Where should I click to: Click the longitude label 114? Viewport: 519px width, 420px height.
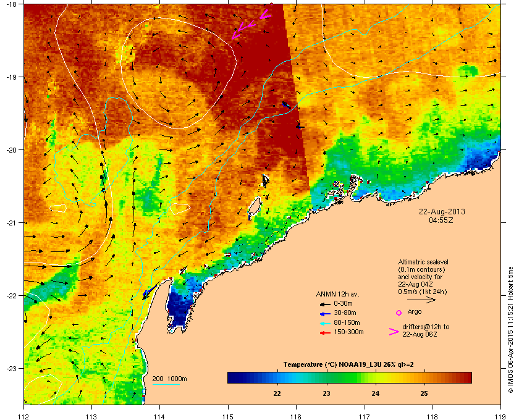[159, 416]
